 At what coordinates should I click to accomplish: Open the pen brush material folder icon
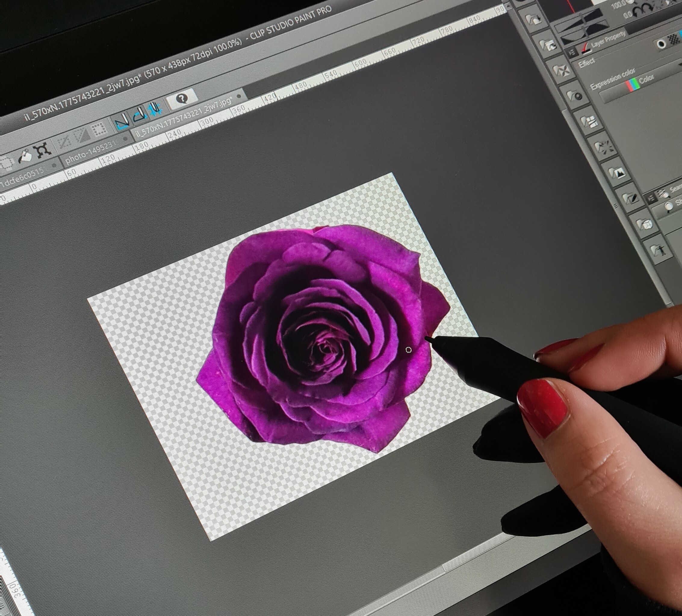point(630,198)
